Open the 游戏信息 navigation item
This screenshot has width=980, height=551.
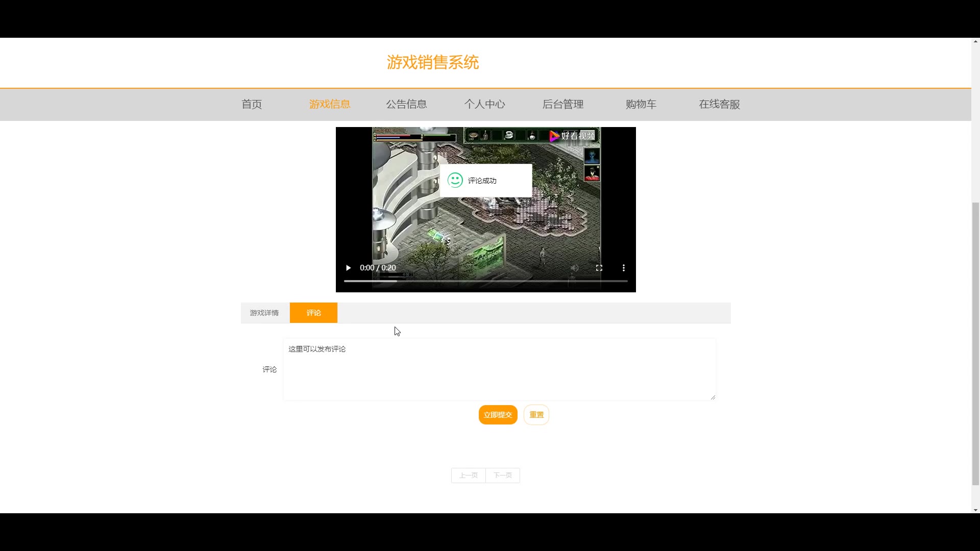coord(330,104)
